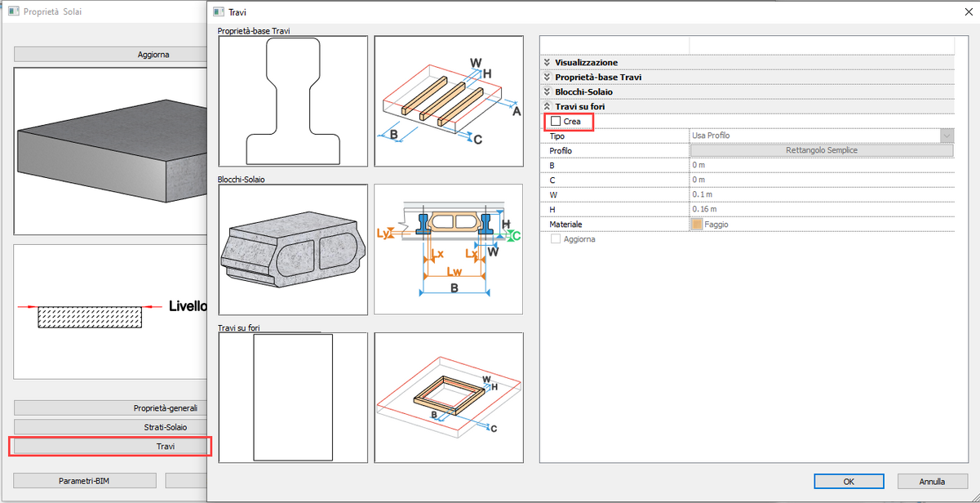Click the B value field in the property grid
The height and width of the screenshot is (503, 980).
pyautogui.click(x=822, y=165)
